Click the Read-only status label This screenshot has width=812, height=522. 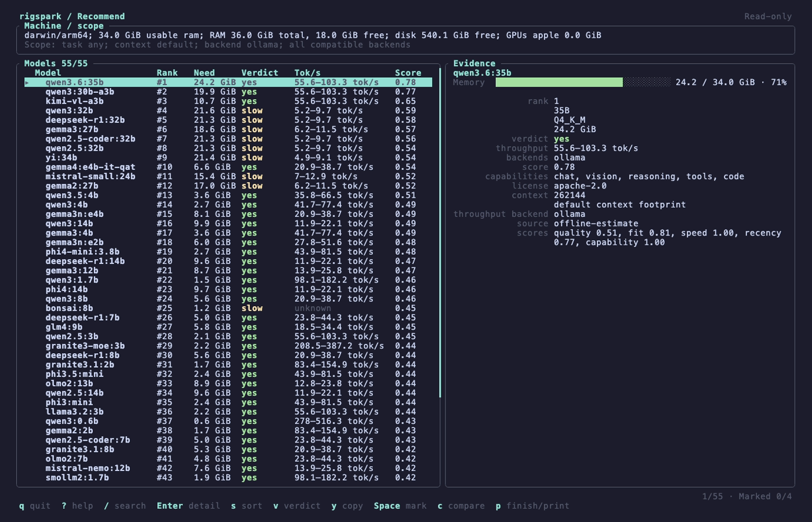768,16
